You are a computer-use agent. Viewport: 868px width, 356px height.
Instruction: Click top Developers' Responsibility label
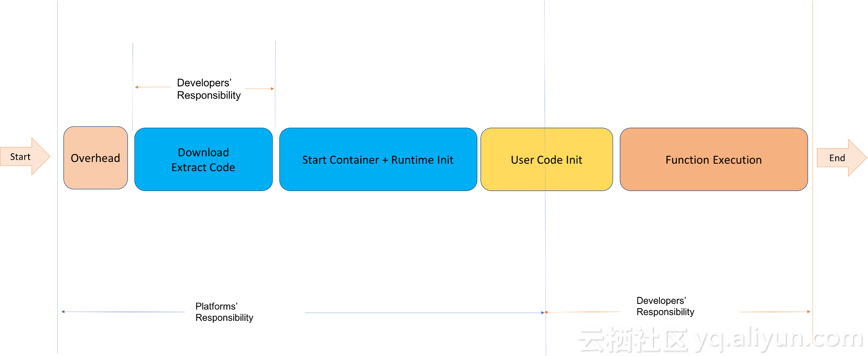point(209,89)
